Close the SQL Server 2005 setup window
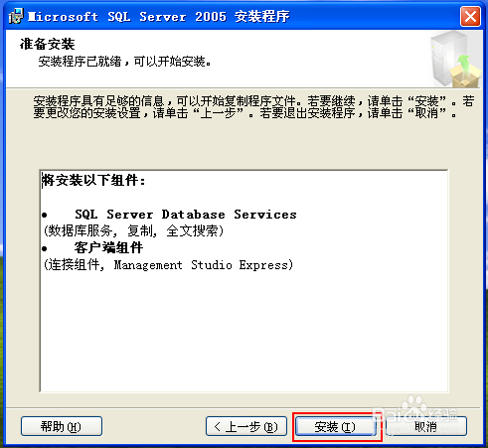Screen dimensions: 488x448 click(470, 16)
